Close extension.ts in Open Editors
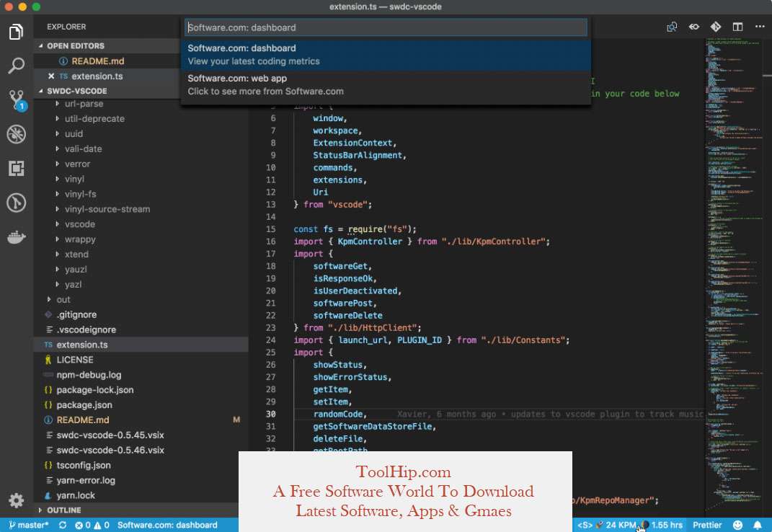This screenshot has width=772, height=532. pos(50,76)
